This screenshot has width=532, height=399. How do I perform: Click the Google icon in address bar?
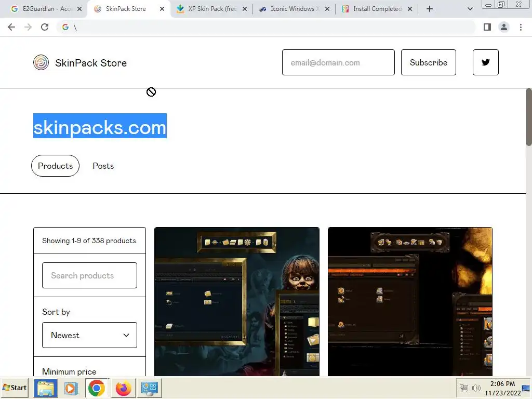(65, 27)
